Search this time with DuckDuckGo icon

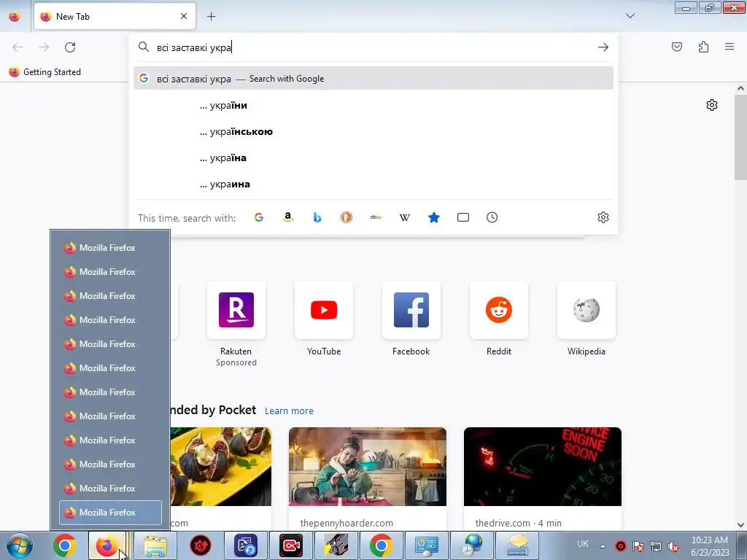pos(347,217)
